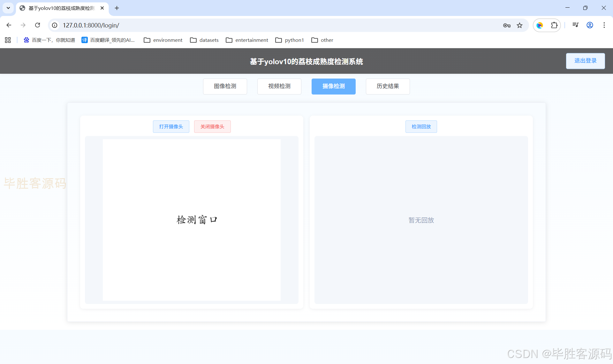Switch to the 历史结果 tab

(x=388, y=86)
